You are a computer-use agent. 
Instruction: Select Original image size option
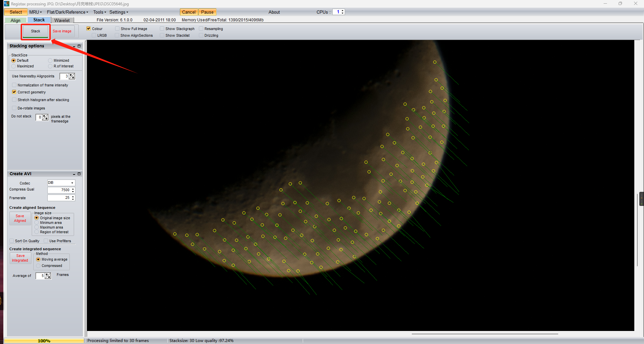[37, 218]
